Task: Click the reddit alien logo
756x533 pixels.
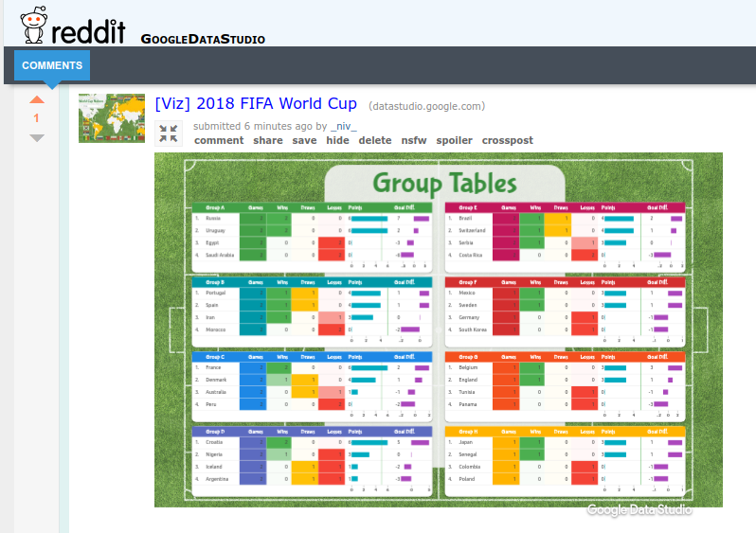Action: tap(32, 26)
